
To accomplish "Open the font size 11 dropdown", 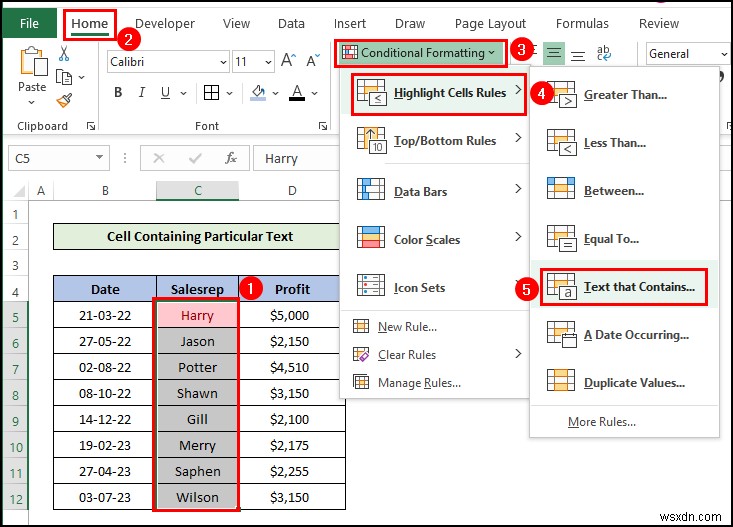I will 268,62.
